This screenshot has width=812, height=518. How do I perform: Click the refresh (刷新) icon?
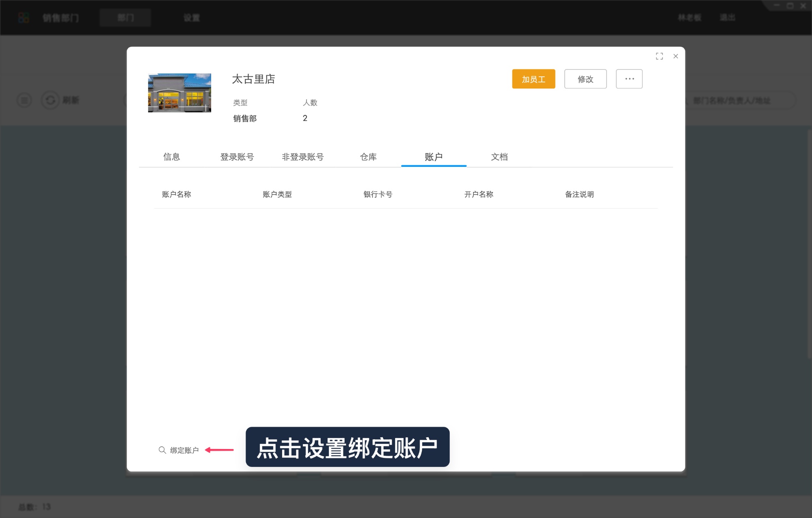(50, 100)
